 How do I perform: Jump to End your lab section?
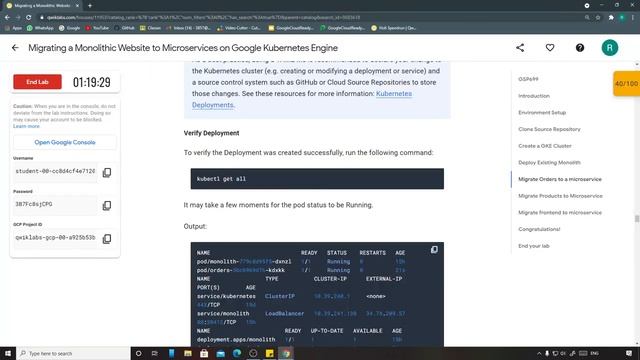[x=534, y=246]
